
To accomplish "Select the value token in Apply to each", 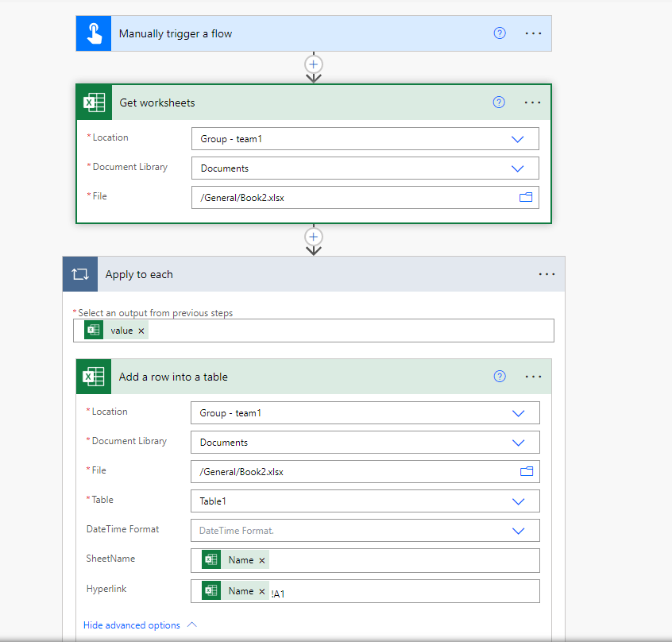I will pos(116,331).
